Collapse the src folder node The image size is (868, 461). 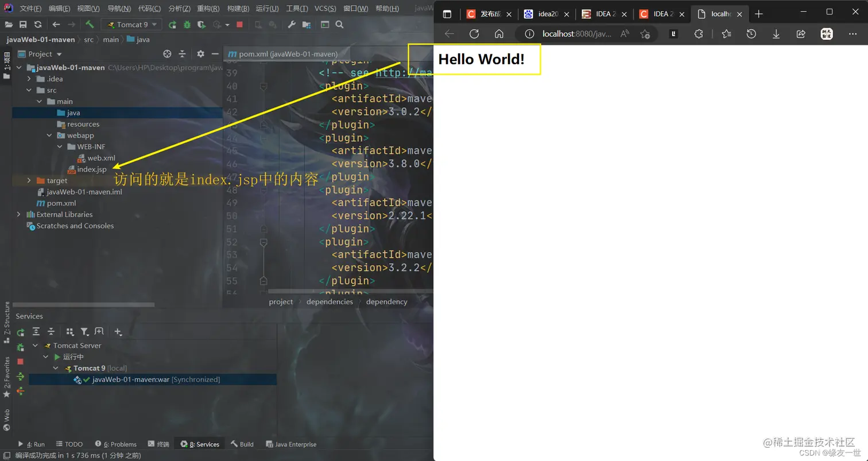coord(29,90)
